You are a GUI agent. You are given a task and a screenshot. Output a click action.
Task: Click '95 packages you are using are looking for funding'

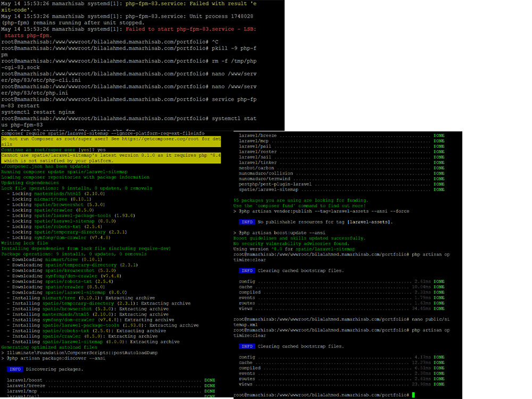pyautogui.click(x=301, y=200)
